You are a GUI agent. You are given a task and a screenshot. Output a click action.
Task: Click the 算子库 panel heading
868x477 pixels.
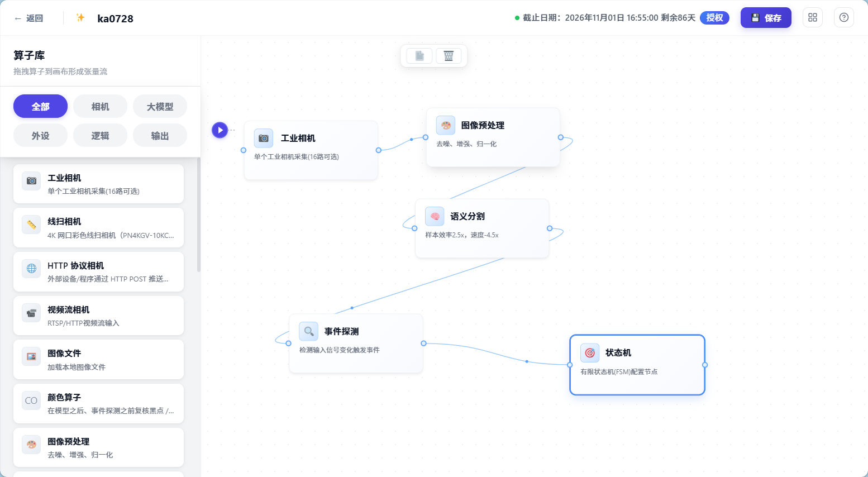click(x=29, y=56)
